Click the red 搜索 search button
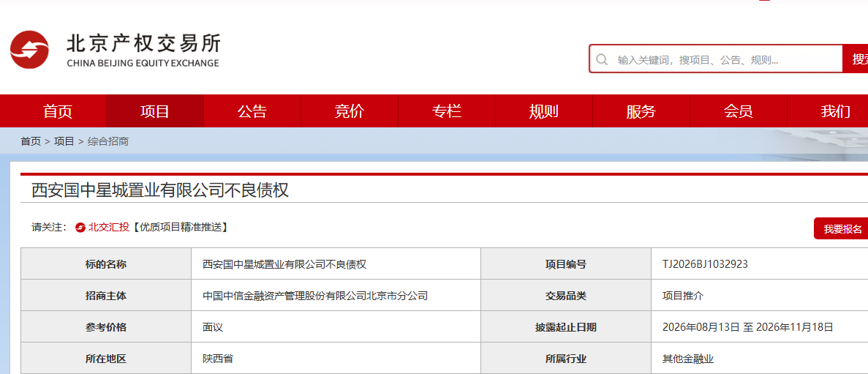Viewport: 868px width, 374px height. point(856,59)
